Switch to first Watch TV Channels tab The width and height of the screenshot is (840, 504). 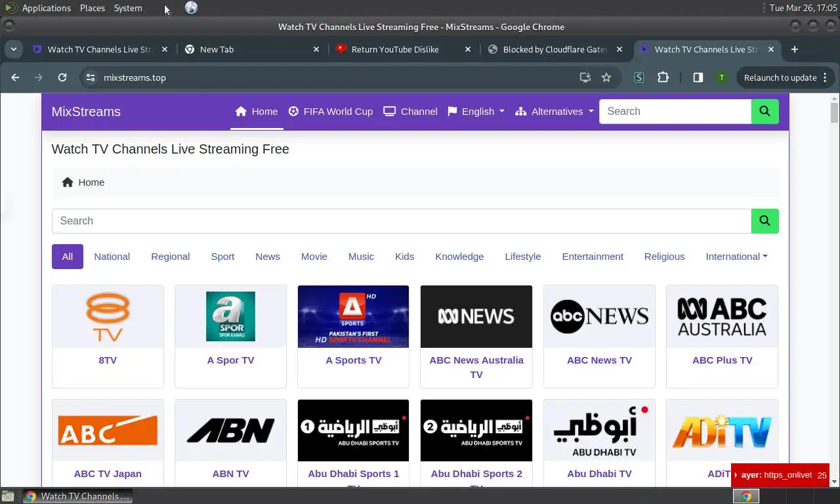coord(99,49)
